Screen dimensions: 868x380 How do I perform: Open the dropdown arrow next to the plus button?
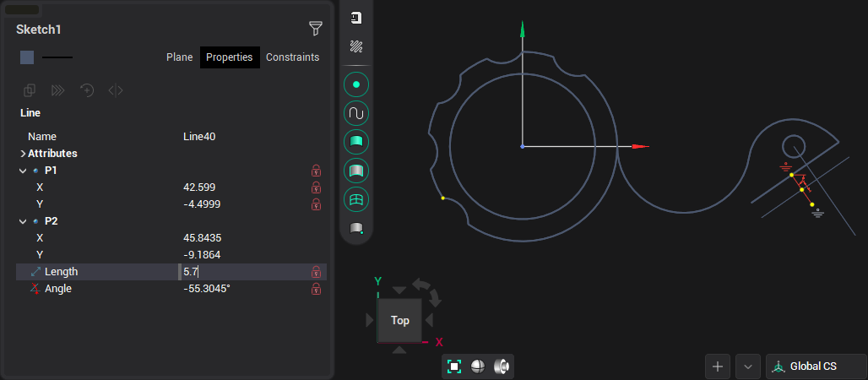[x=747, y=366]
